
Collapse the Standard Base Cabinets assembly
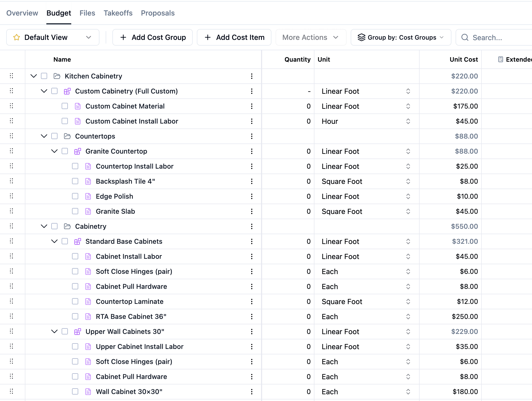click(54, 241)
